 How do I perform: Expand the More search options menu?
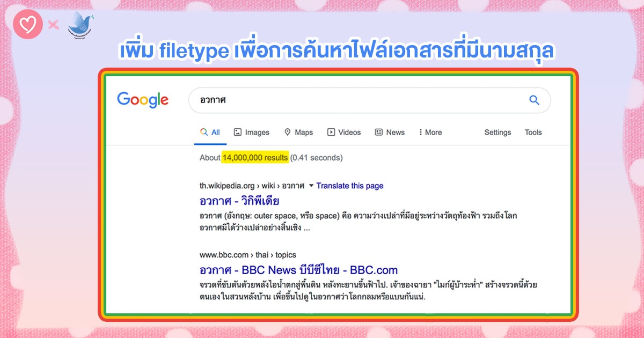pos(430,133)
